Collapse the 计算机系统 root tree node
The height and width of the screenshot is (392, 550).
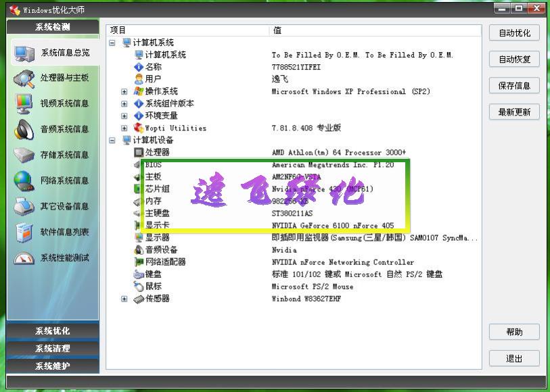[112, 43]
